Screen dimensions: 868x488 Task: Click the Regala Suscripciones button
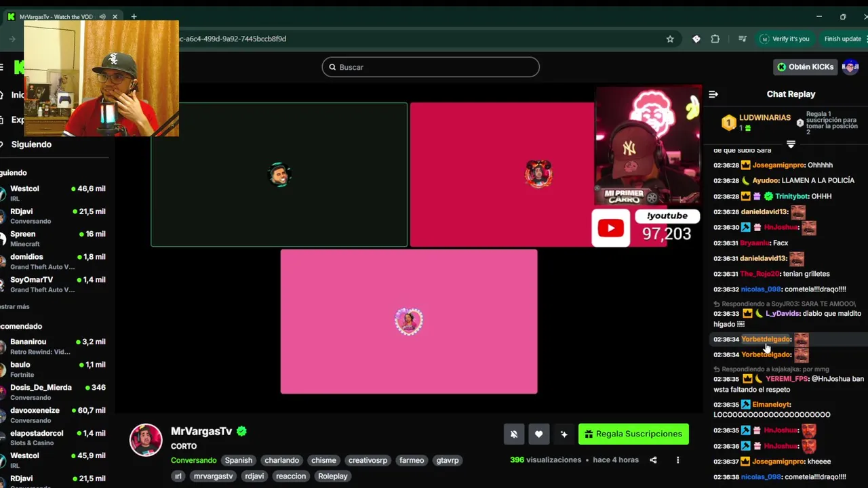click(x=633, y=434)
